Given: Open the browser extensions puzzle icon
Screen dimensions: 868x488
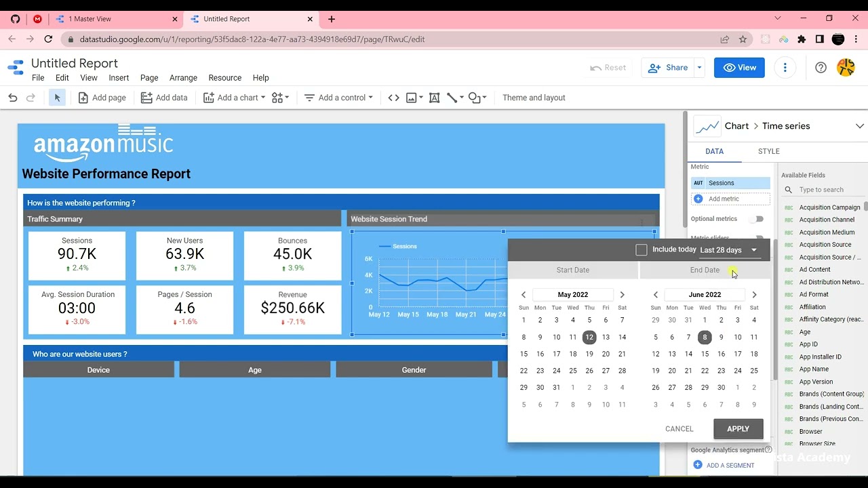Looking at the screenshot, I should coord(802,39).
